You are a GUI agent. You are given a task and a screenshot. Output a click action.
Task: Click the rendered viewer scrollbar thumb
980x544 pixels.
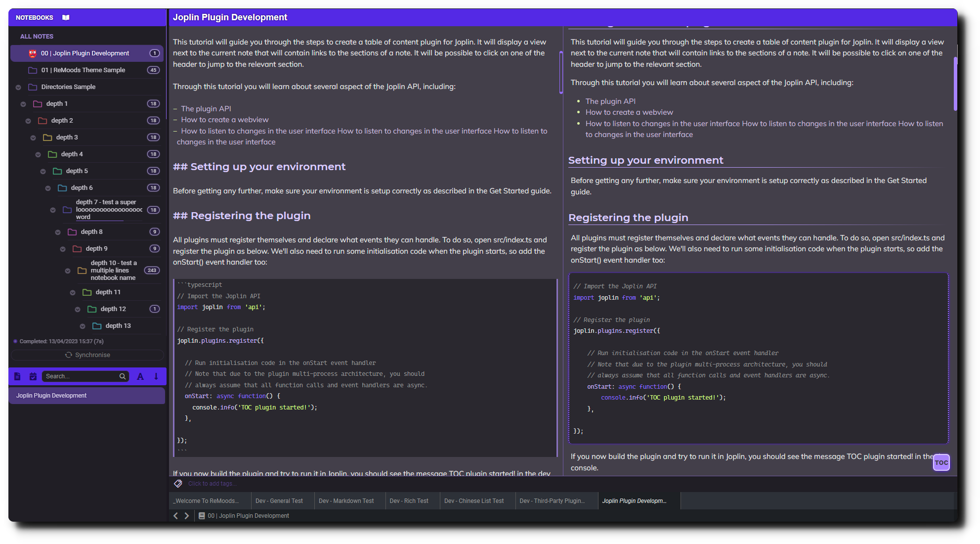pyautogui.click(x=955, y=84)
